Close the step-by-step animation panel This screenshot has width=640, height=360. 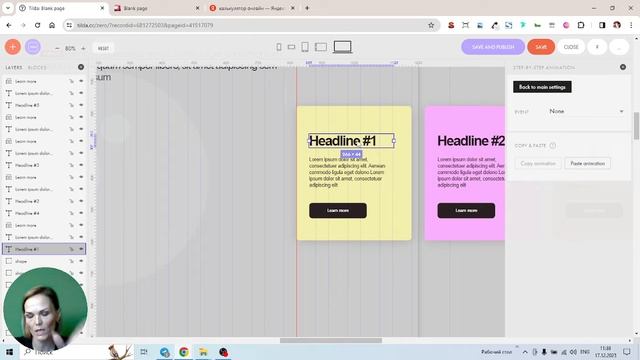pos(623,67)
